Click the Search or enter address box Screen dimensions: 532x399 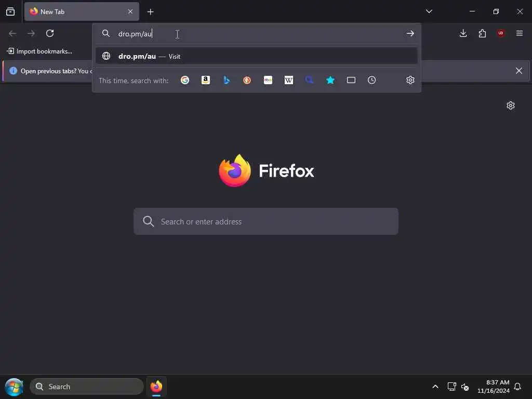point(266,221)
